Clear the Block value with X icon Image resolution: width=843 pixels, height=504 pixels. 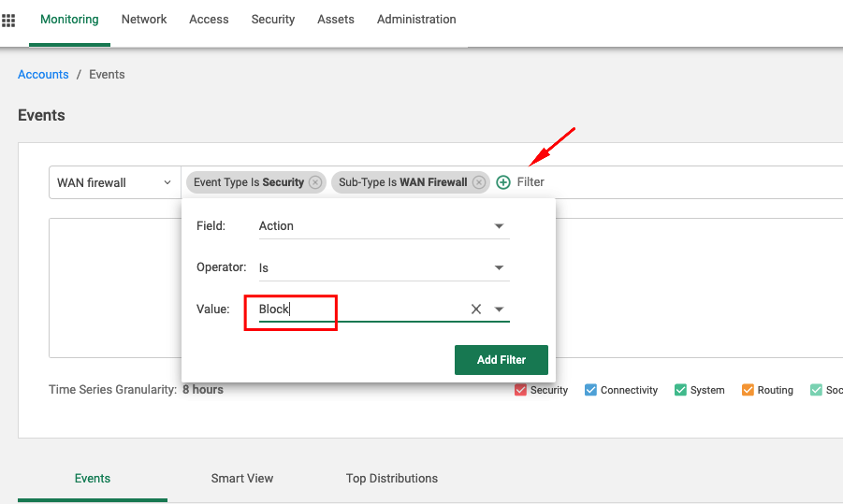(x=476, y=310)
